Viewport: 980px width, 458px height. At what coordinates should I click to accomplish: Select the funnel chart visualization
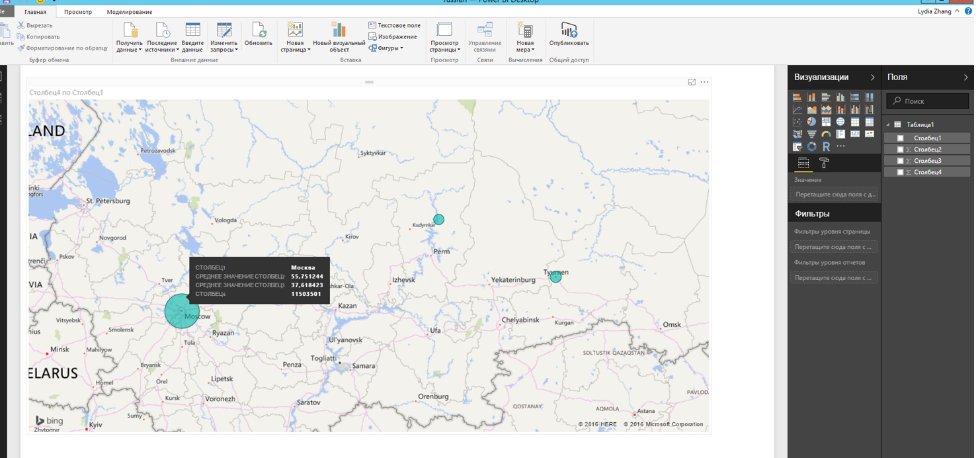click(812, 134)
